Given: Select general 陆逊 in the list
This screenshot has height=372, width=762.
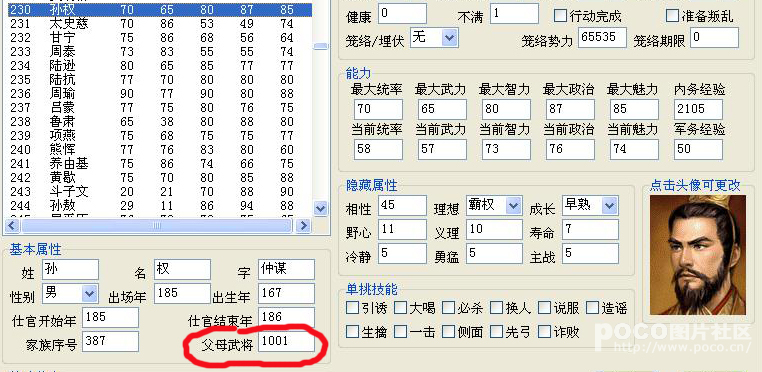Looking at the screenshot, I should pos(159,65).
